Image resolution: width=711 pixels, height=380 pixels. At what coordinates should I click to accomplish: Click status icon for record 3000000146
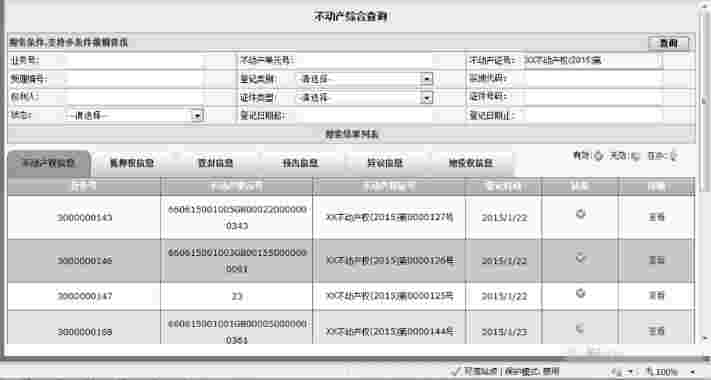click(x=580, y=258)
